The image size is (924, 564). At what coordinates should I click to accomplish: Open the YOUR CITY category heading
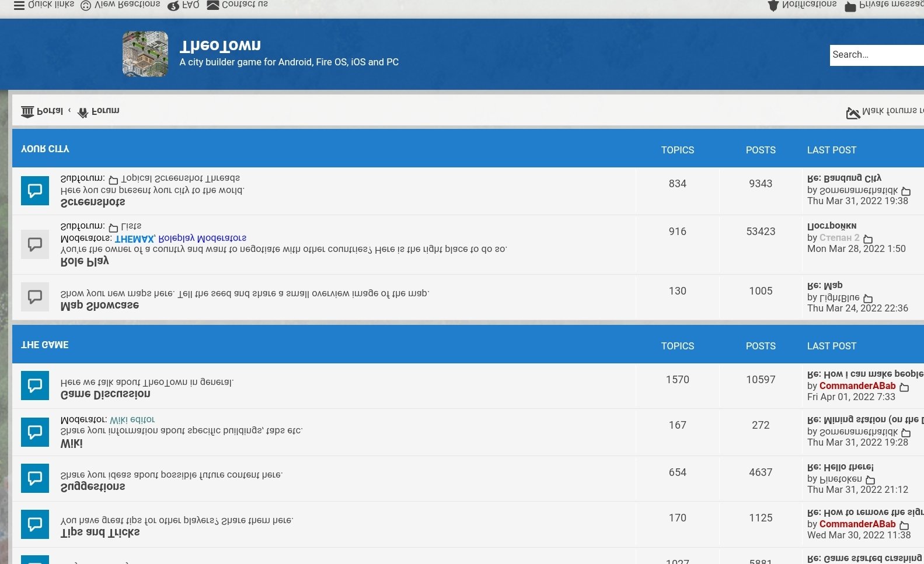(x=45, y=149)
